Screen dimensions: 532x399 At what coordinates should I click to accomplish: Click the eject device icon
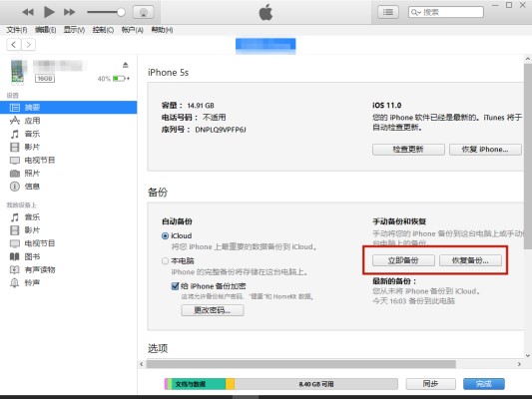[x=126, y=65]
